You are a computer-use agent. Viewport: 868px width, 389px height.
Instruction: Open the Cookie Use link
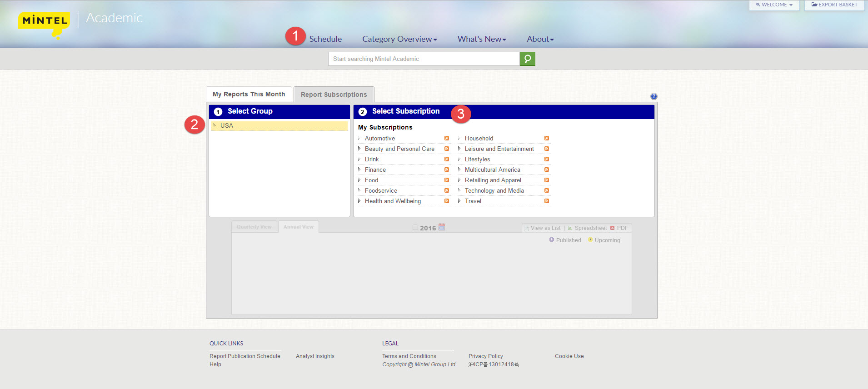pos(569,356)
